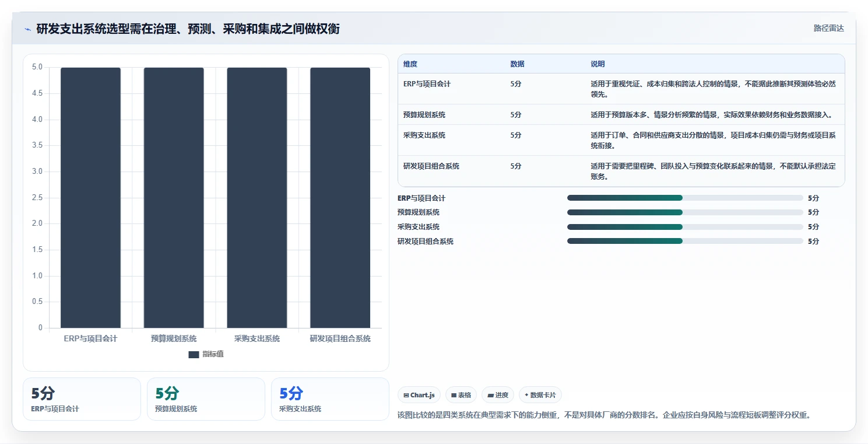868x444 pixels.
Task: Click the footnote starting 该图比较的是四类系统
Action: [x=604, y=415]
